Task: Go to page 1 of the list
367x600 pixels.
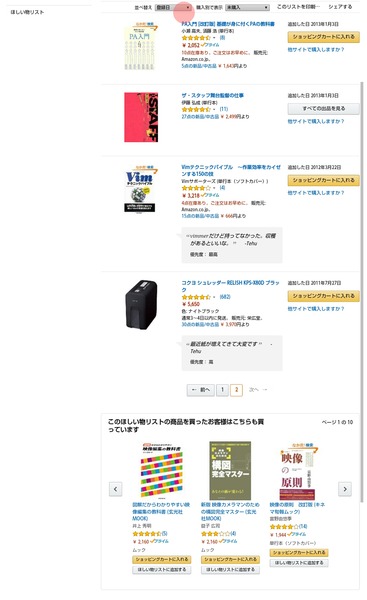Action: click(x=222, y=390)
